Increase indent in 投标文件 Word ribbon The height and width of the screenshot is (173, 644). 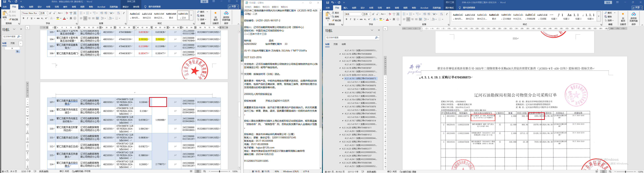click(429, 14)
